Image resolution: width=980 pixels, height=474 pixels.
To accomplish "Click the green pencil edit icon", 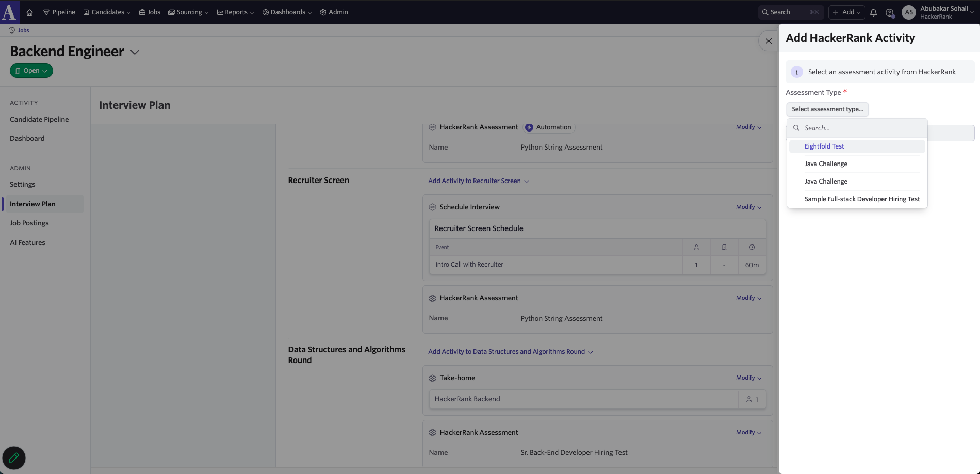I will click(14, 457).
